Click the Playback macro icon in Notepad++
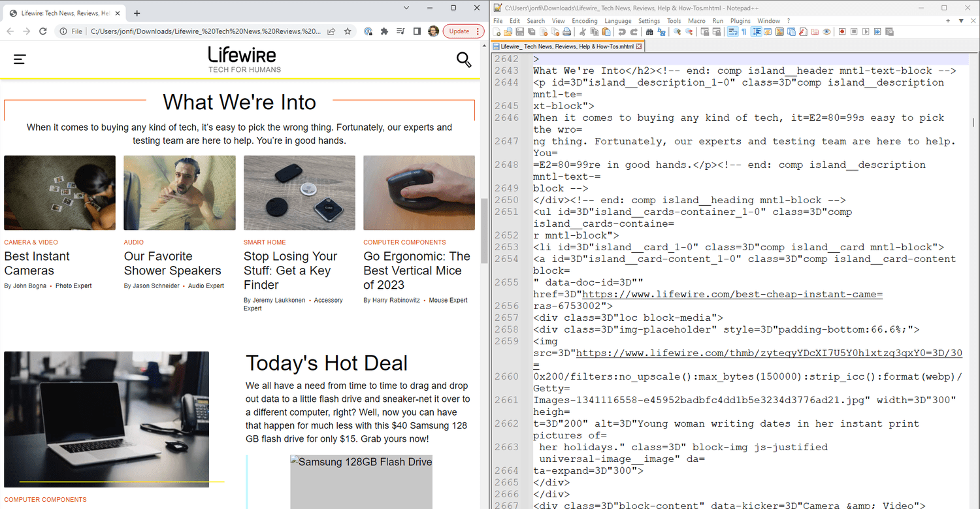 coord(866,31)
